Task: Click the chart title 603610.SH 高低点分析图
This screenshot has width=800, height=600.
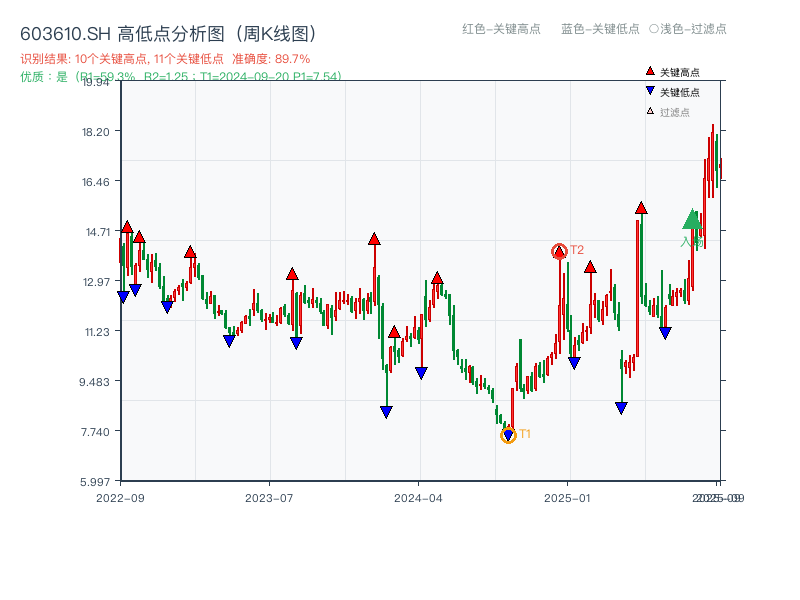Action: [x=168, y=32]
